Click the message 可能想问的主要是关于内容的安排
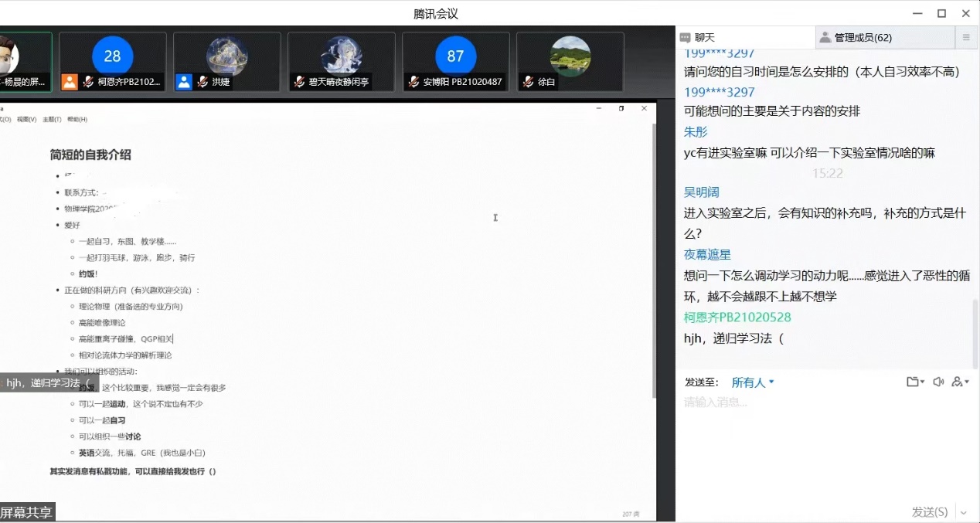Screen dimensions: 980x523 point(772,111)
